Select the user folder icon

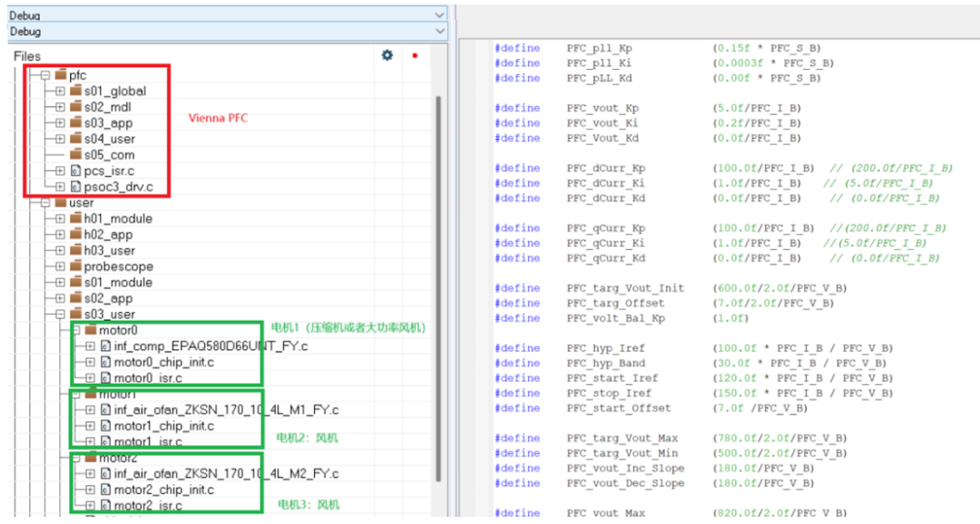(x=61, y=202)
